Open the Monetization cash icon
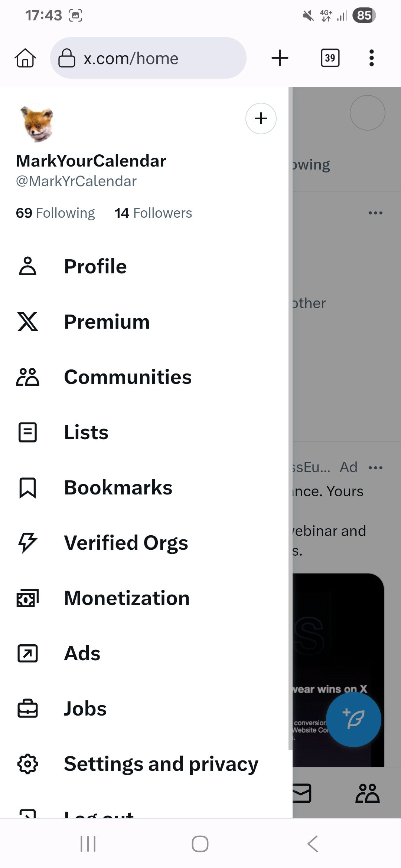Image resolution: width=401 pixels, height=868 pixels. click(28, 598)
